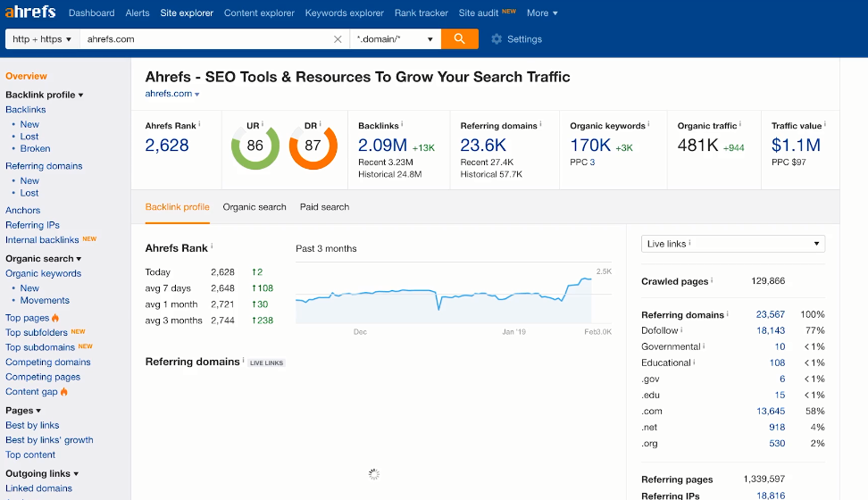The height and width of the screenshot is (500, 868).
Task: Go to Keywords explorer
Action: 345,12
